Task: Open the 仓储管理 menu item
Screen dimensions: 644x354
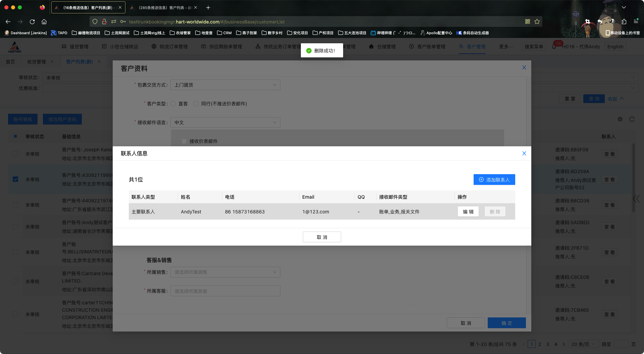Action: pyautogui.click(x=382, y=47)
